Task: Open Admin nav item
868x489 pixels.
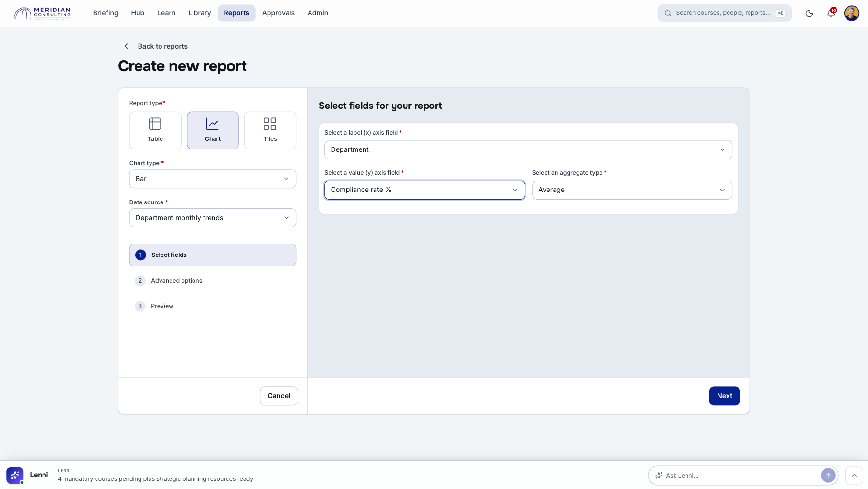Action: pos(318,13)
